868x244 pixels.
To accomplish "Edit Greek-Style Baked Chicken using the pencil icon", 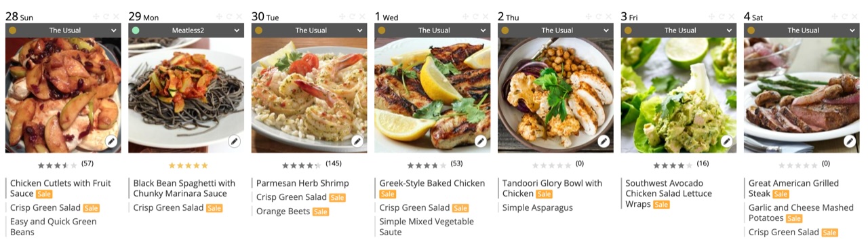I will click(x=480, y=141).
